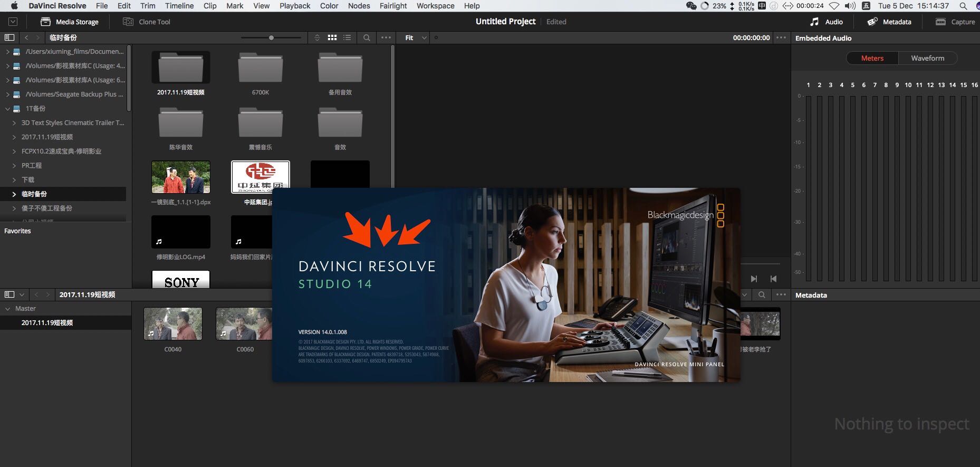Image resolution: width=980 pixels, height=467 pixels.
Task: Click the Mark In button below the viewer
Action: tap(754, 279)
